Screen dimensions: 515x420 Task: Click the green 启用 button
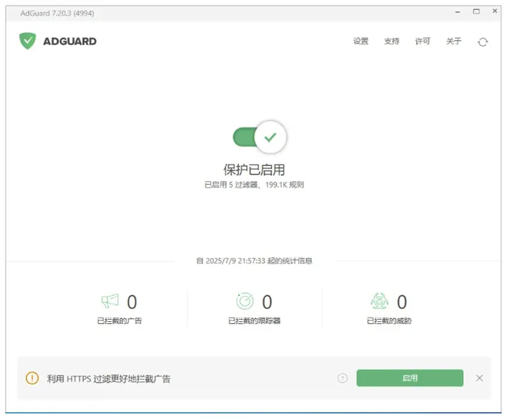tap(410, 379)
